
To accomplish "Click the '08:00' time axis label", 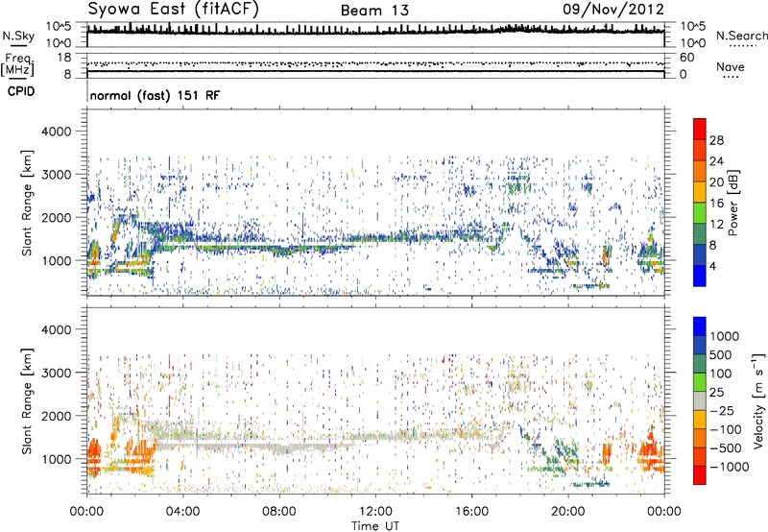I will (278, 512).
